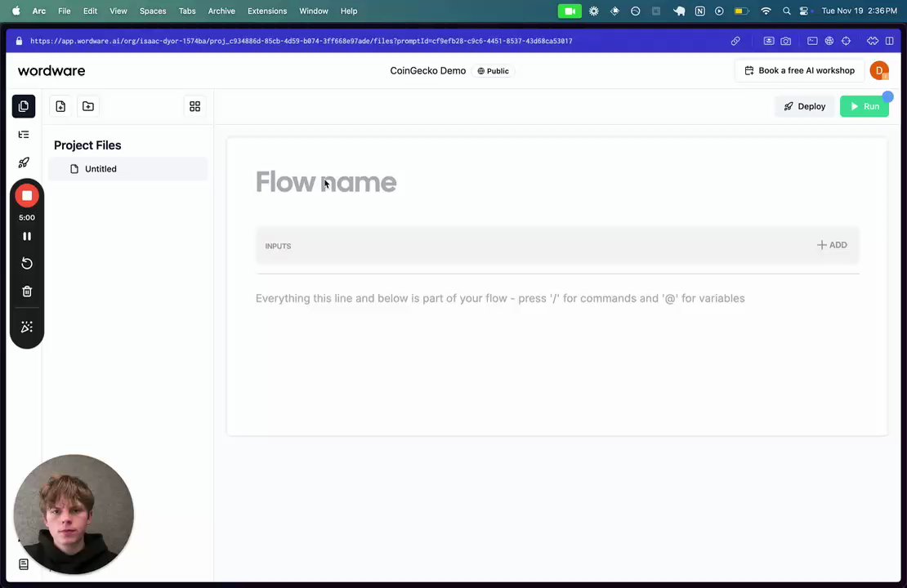Click the date and time in menu bar
Image resolution: width=907 pixels, height=588 pixels.
[x=859, y=11]
